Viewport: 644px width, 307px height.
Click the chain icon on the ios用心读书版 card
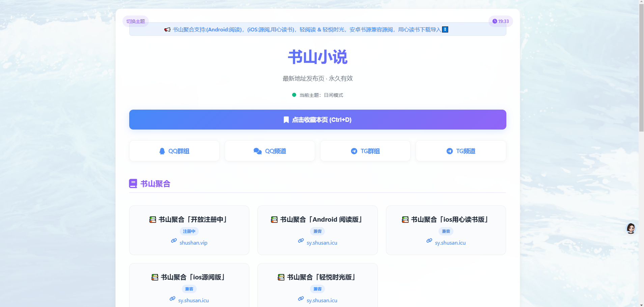(x=429, y=241)
